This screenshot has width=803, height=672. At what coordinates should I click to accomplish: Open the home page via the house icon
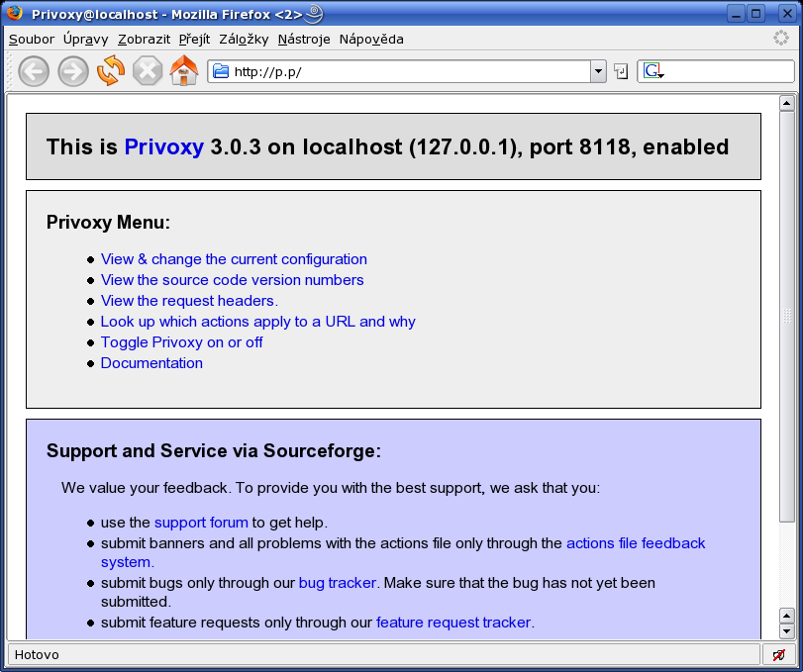coord(184,70)
